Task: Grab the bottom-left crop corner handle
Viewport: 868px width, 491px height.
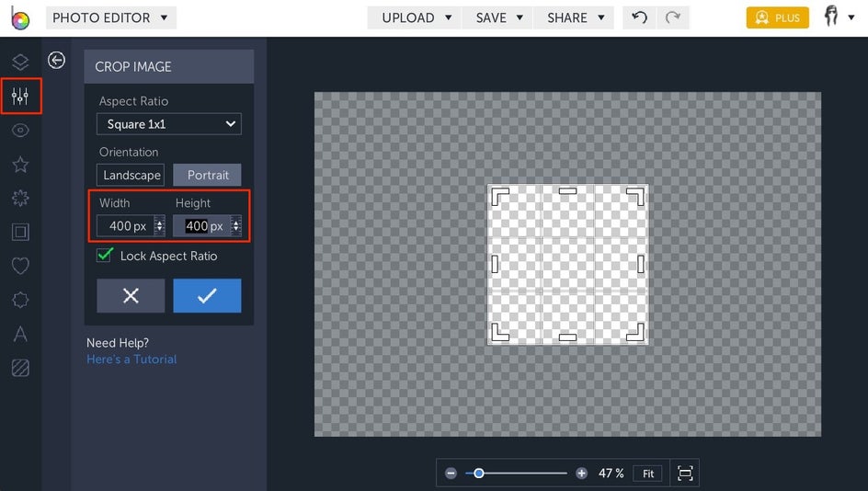Action: coord(500,332)
